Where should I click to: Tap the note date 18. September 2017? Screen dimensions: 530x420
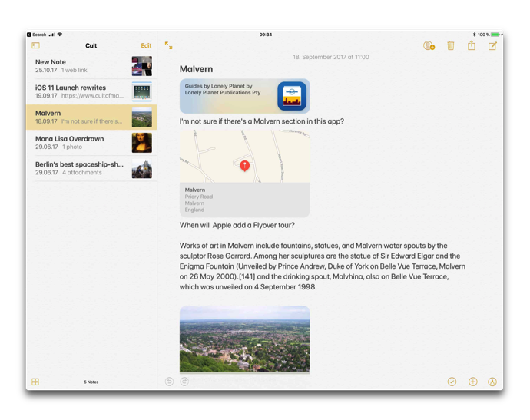click(x=331, y=57)
